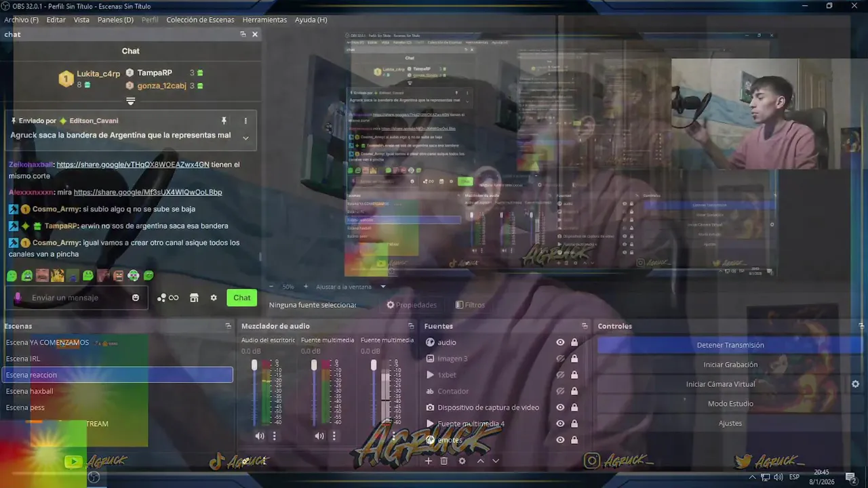Viewport: 868px width, 488px height.
Task: Float the chat dock panel
Action: 243,35
